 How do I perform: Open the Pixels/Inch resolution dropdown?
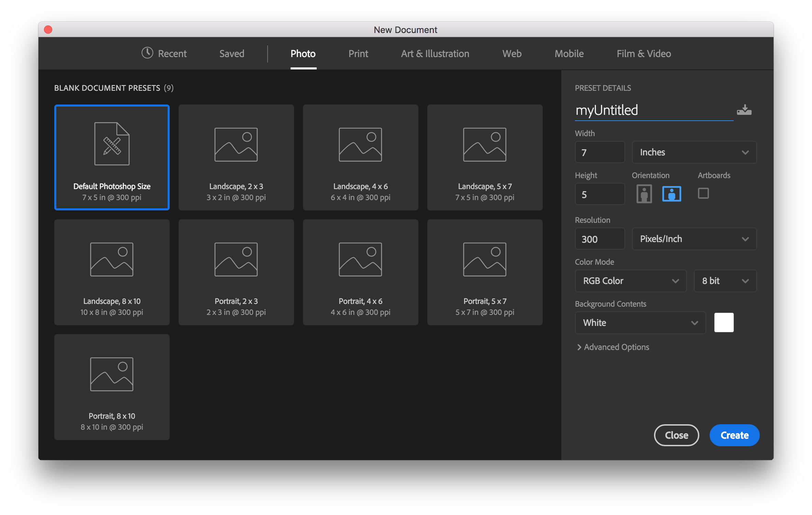click(x=694, y=239)
